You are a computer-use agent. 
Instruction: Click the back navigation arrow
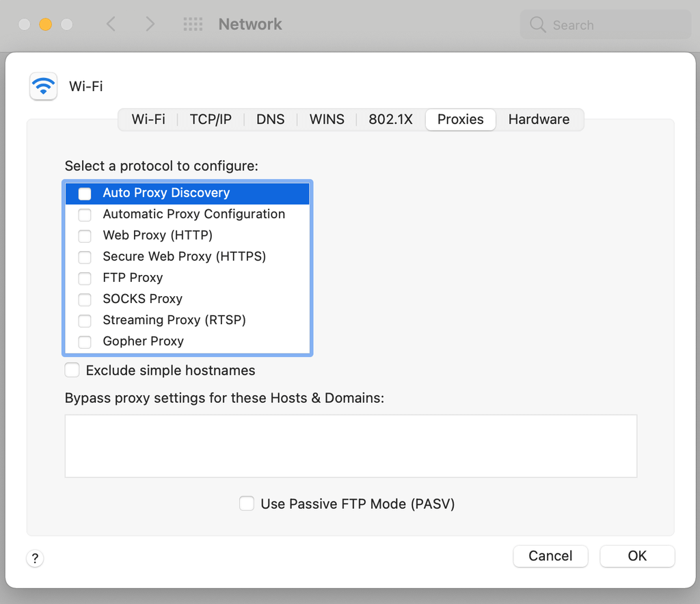click(111, 24)
